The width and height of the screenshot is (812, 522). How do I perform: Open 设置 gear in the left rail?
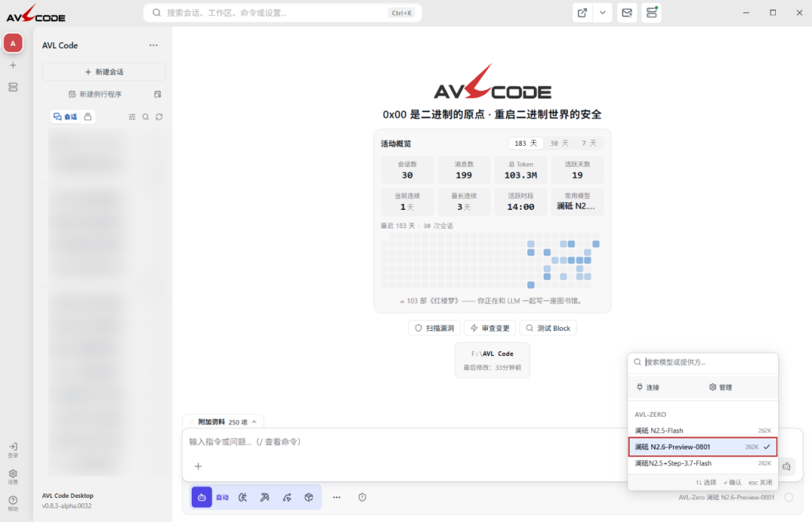click(x=13, y=476)
